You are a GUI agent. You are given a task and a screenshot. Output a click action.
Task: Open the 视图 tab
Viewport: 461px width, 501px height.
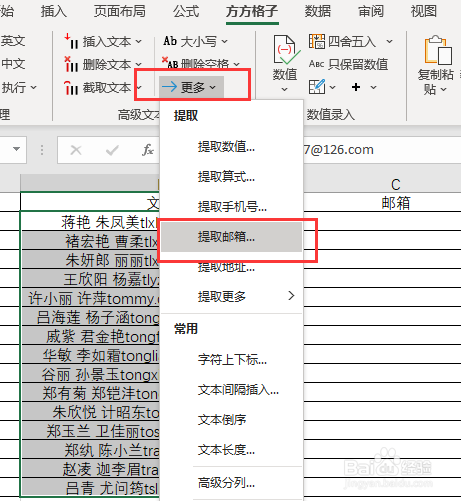(x=424, y=12)
